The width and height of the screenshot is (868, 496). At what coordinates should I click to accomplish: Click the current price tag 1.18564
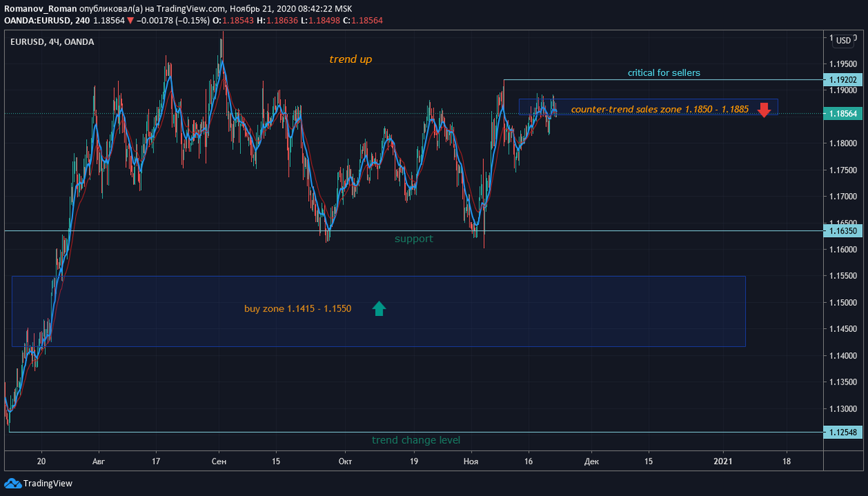(843, 114)
